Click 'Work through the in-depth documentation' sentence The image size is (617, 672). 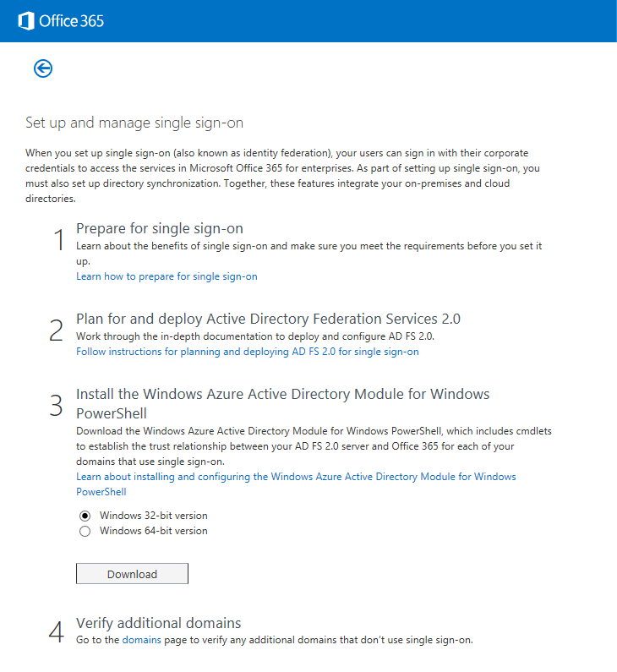pos(255,336)
